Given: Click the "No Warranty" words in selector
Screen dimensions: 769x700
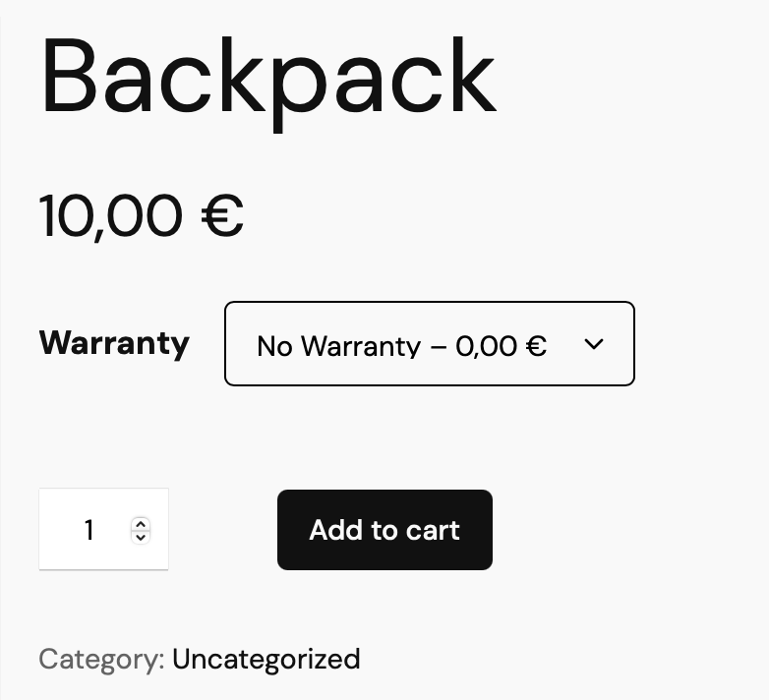Looking at the screenshot, I should 338,346.
